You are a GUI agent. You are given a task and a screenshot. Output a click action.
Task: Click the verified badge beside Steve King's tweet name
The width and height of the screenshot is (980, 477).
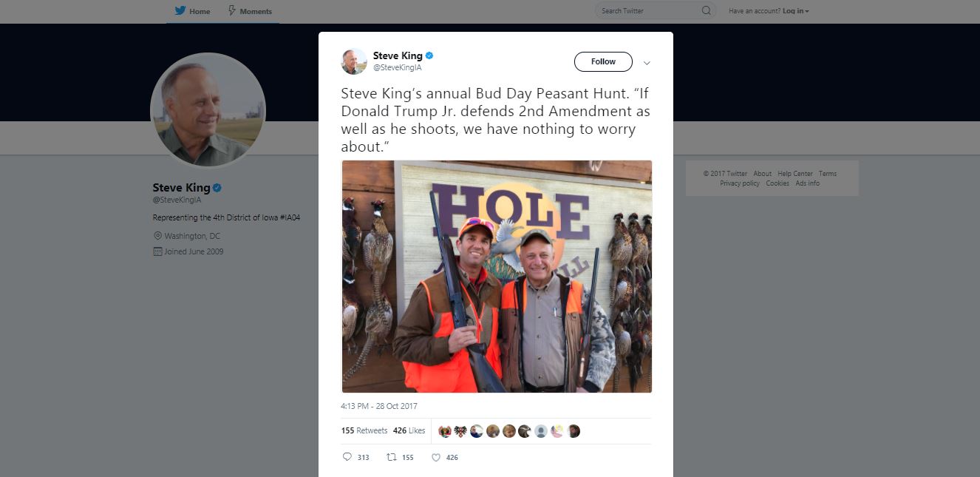coord(429,55)
